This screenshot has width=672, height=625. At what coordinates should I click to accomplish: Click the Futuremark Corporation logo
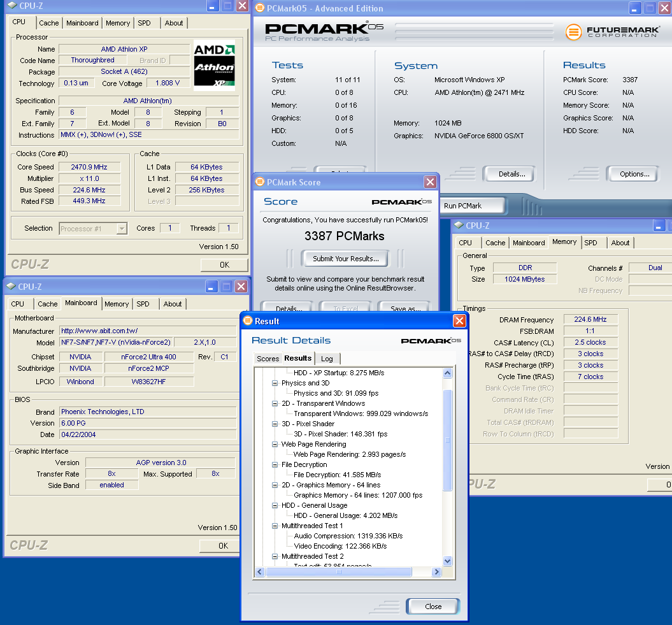click(612, 32)
